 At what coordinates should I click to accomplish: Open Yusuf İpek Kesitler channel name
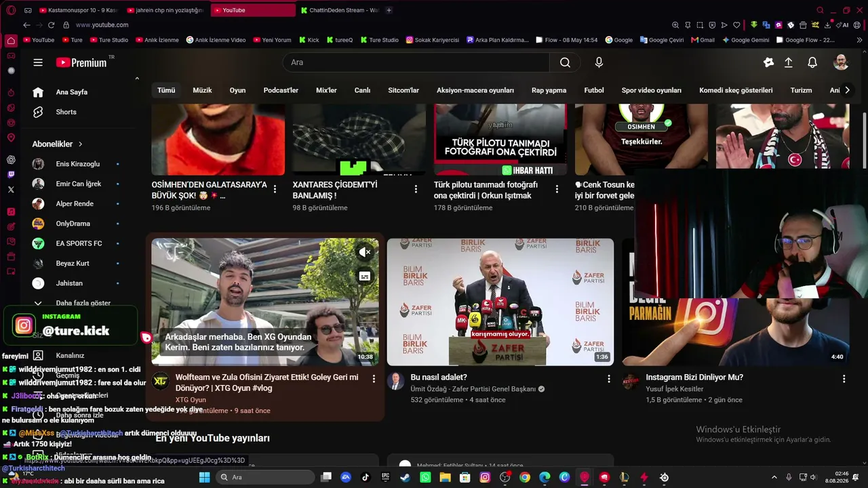click(674, 389)
